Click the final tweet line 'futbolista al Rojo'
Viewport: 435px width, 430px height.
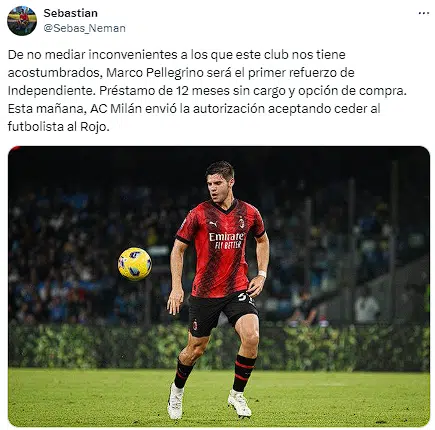point(58,127)
